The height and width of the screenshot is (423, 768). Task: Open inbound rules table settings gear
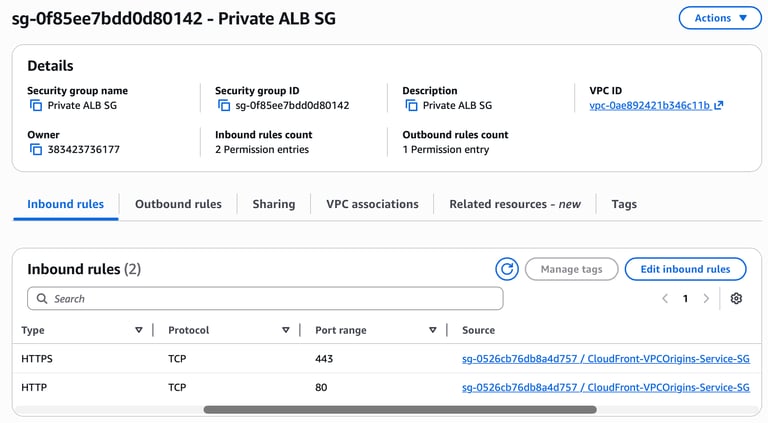coord(736,298)
